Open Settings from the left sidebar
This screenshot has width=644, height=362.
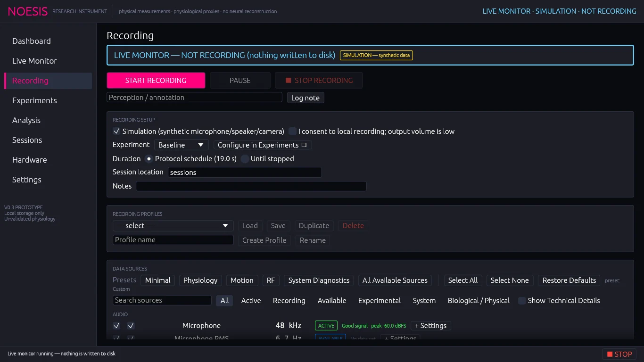(x=48, y=180)
